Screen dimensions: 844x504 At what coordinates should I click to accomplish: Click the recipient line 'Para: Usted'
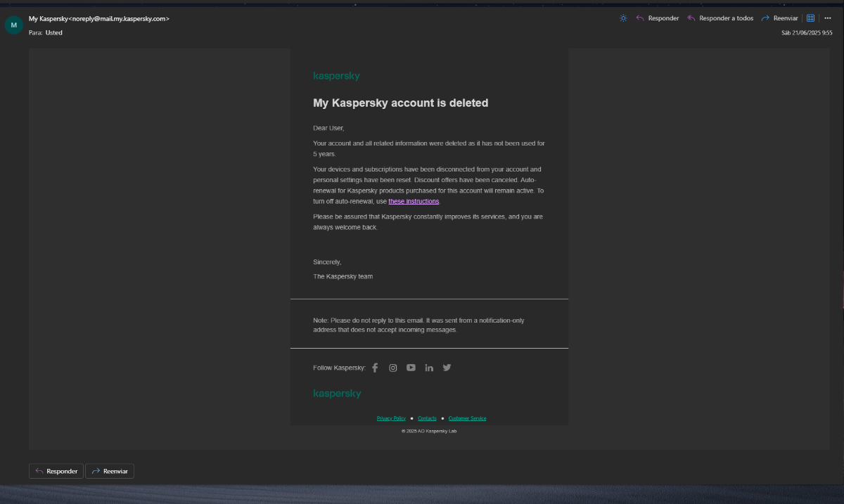(46, 32)
